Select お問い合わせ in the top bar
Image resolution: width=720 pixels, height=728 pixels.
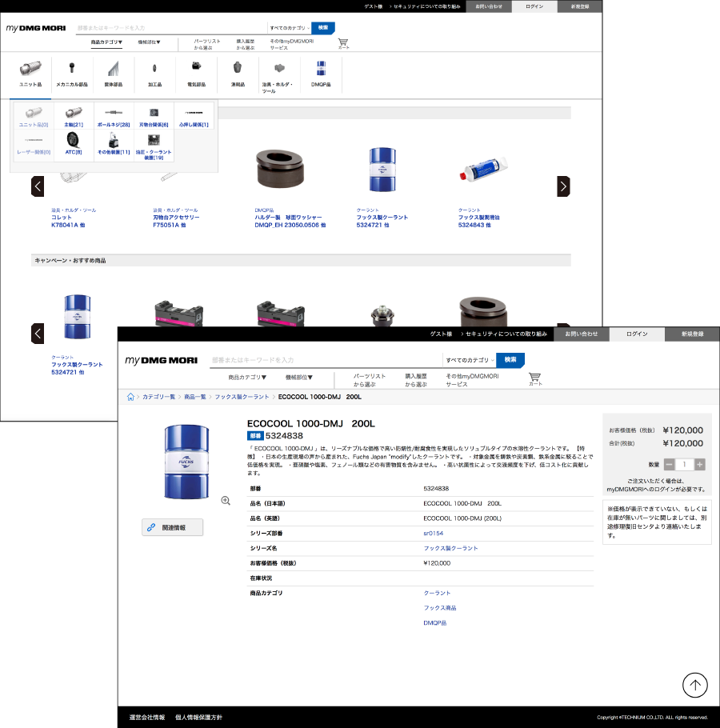click(582, 335)
